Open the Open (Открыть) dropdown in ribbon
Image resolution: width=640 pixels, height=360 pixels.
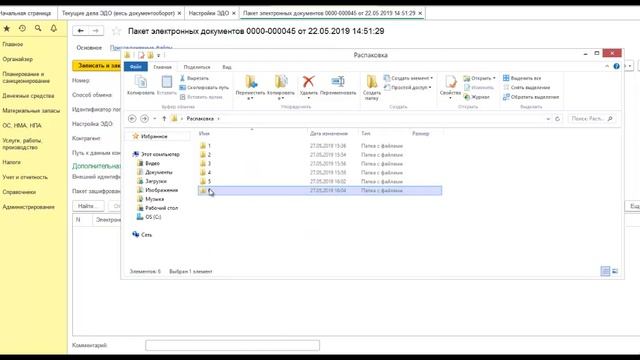480,78
